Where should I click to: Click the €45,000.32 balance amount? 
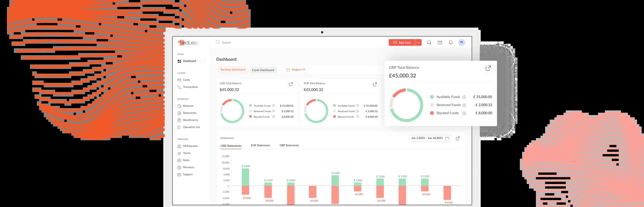313,90
